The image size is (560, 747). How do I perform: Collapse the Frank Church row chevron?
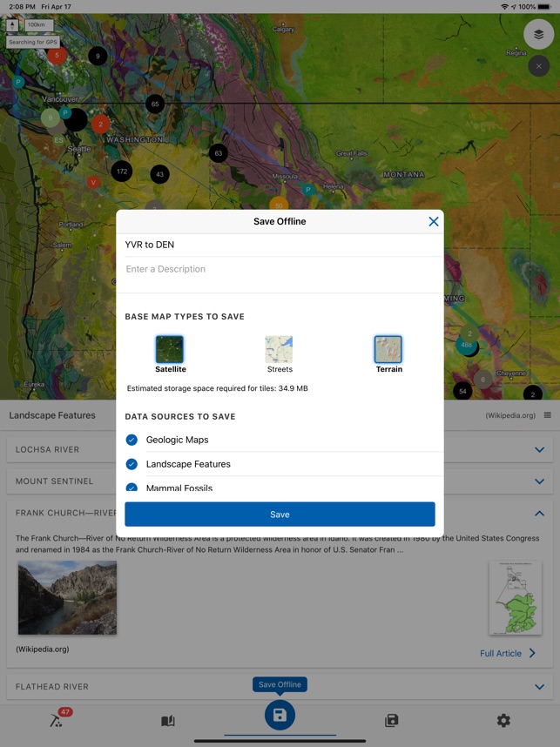(x=539, y=513)
